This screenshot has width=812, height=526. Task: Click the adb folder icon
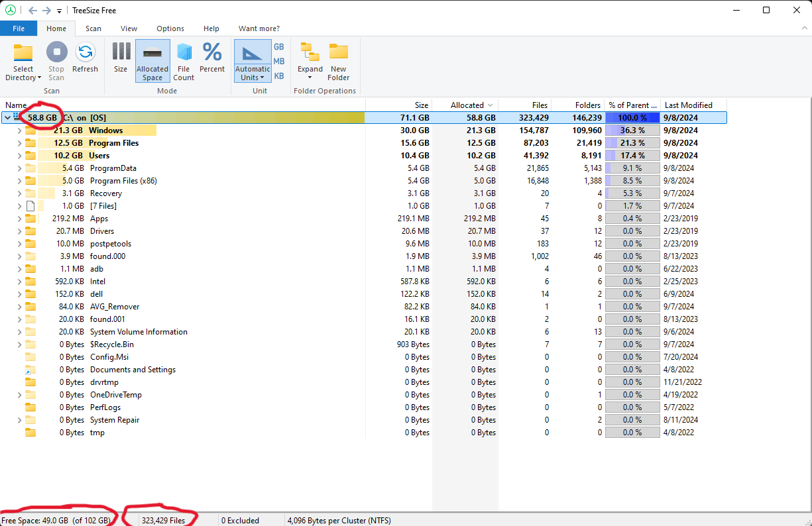pyautogui.click(x=30, y=269)
